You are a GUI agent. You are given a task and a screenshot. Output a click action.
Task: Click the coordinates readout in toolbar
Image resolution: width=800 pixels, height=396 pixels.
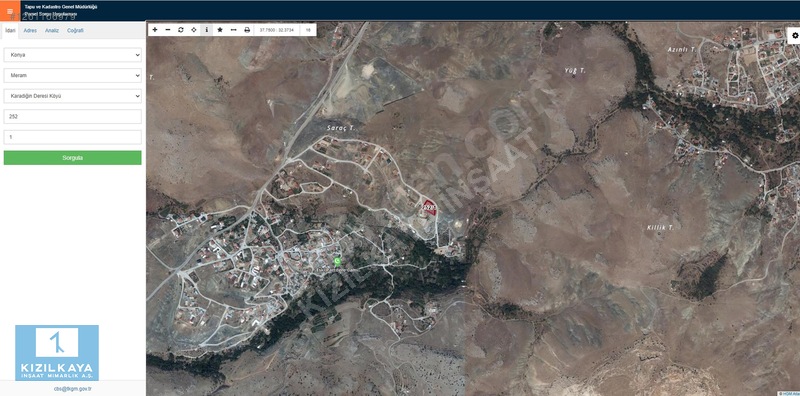coord(277,30)
